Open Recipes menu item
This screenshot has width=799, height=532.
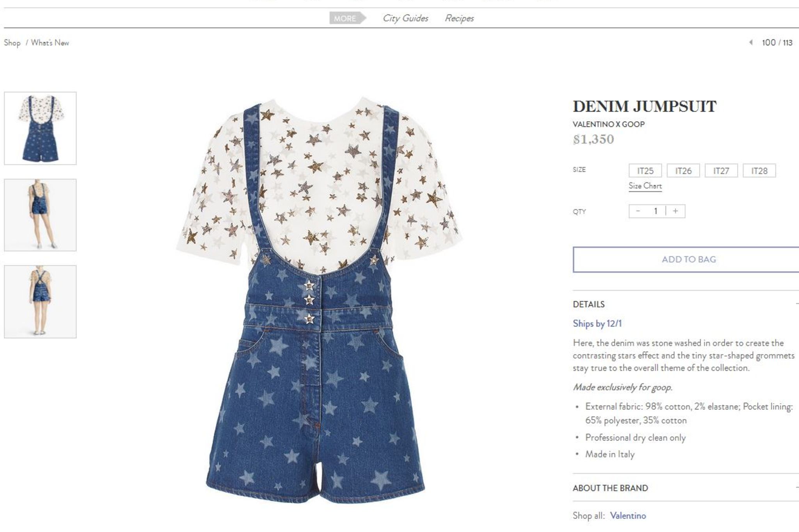click(x=459, y=18)
